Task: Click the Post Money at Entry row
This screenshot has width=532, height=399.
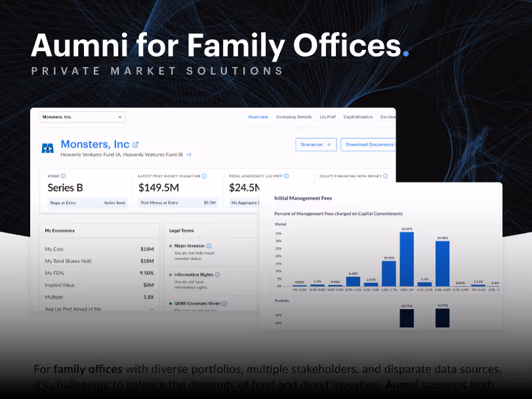Action: coord(178,203)
